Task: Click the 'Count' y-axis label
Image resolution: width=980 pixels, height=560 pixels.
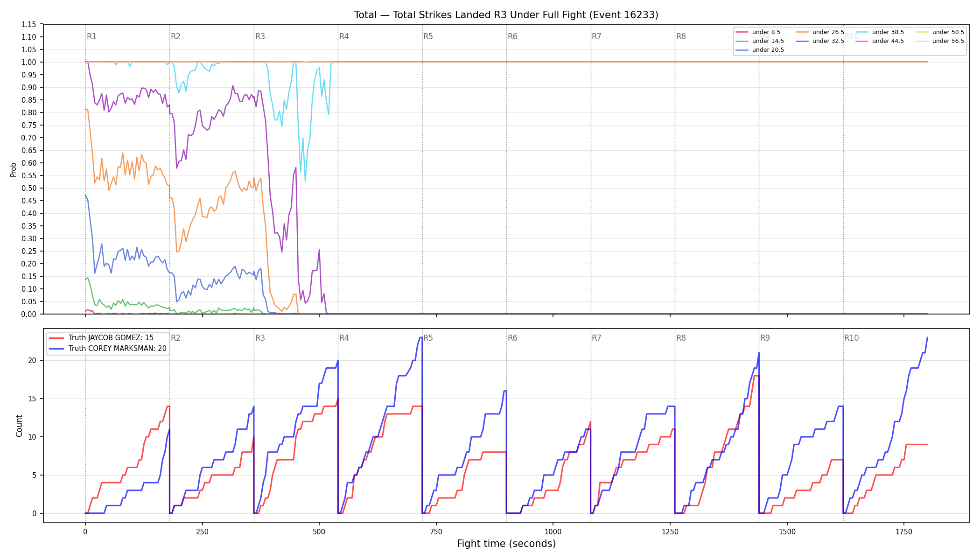Action: [19, 426]
